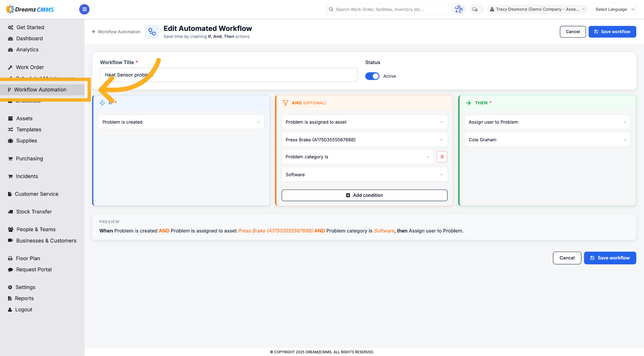Open the Select Language dropdown
The height and width of the screenshot is (356, 644).
[613, 9]
